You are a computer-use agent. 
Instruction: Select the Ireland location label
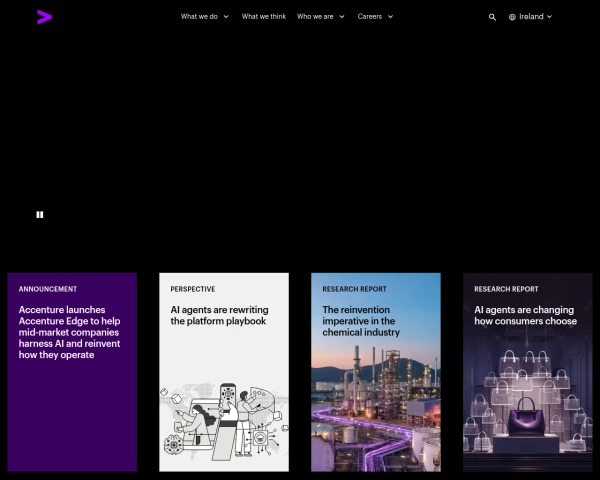(531, 16)
